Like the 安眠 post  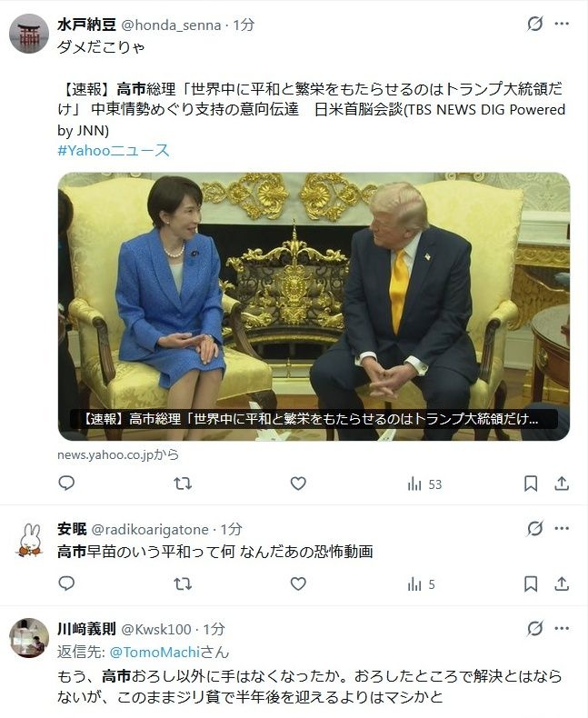[x=298, y=583]
